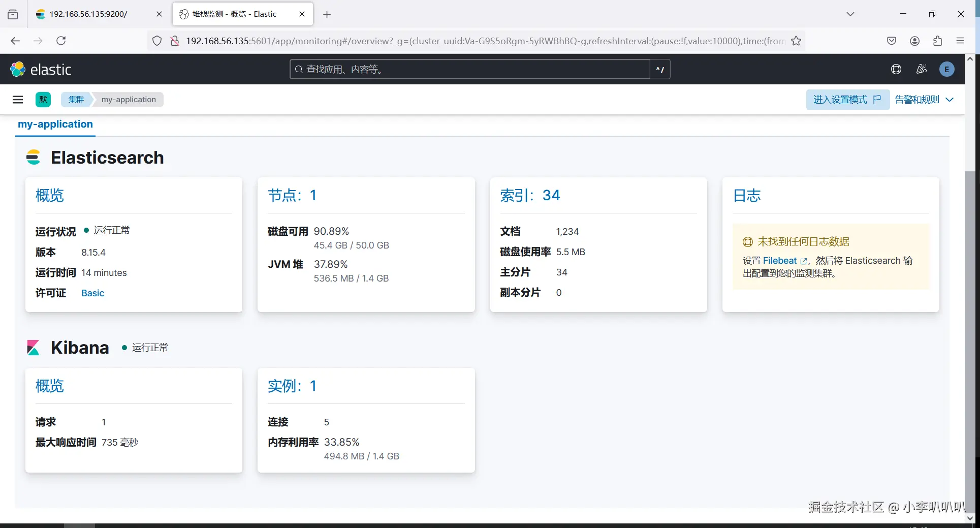
Task: Show the insecure connection lock icon info
Action: coord(175,41)
